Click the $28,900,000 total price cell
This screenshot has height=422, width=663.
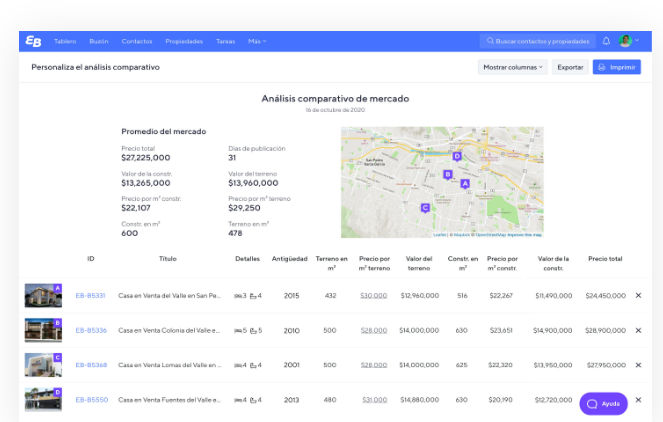pyautogui.click(x=605, y=330)
